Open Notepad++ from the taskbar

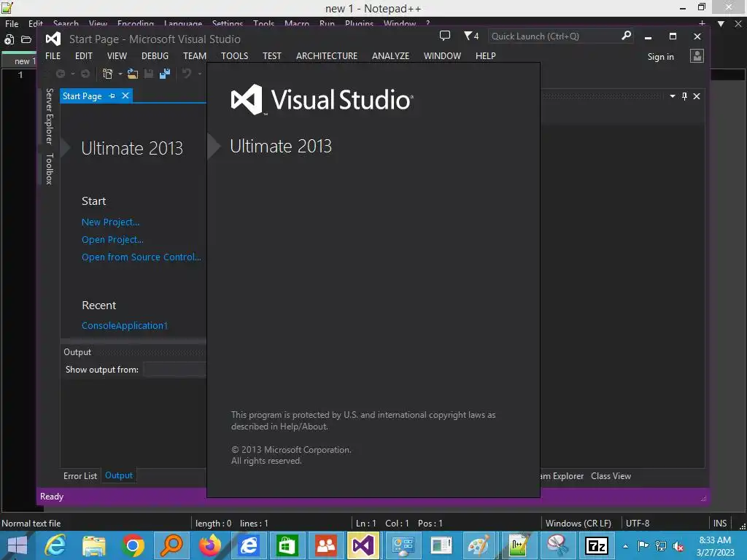519,545
